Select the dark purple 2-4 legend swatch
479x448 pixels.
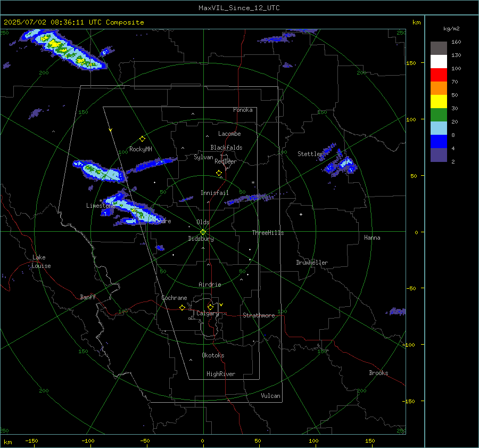(x=439, y=154)
